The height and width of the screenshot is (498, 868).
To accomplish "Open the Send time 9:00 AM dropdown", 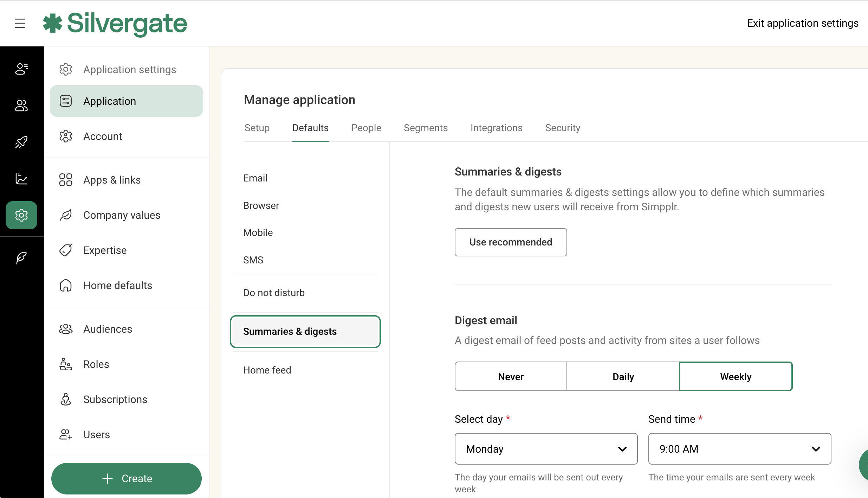I will (739, 449).
